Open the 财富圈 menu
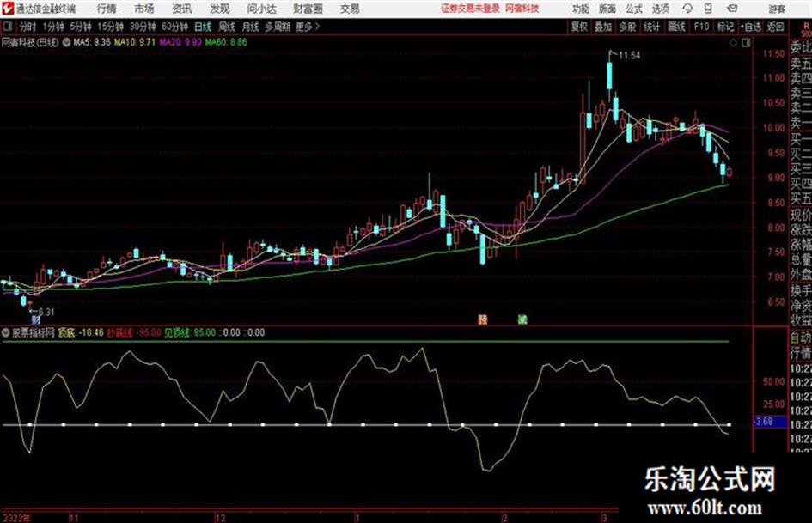 (308, 9)
